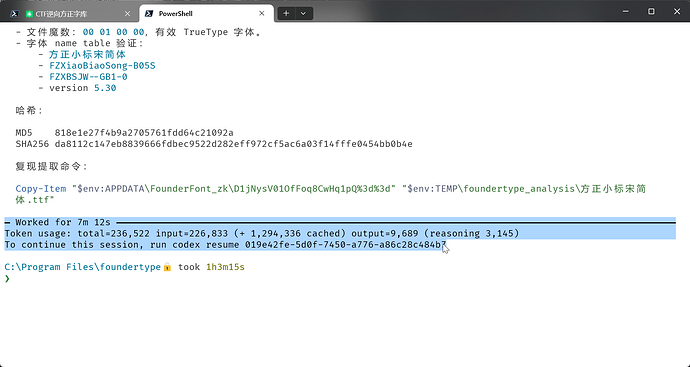Click the FounderFont_zk source path string
Screen dimensions: 690x367
[x=233, y=189]
